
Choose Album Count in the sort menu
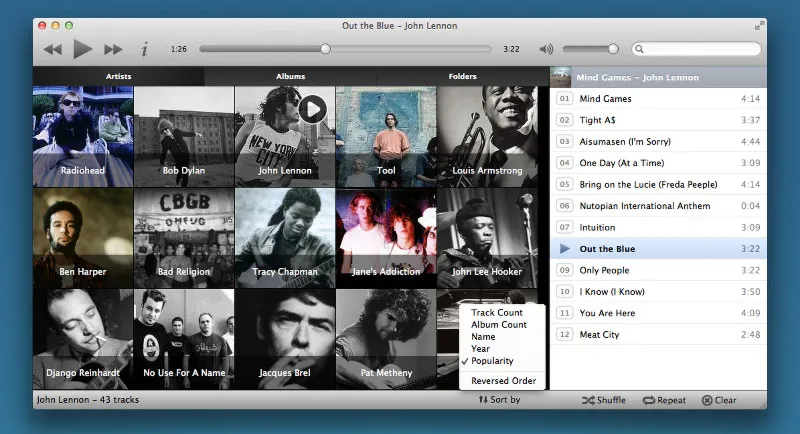[498, 325]
